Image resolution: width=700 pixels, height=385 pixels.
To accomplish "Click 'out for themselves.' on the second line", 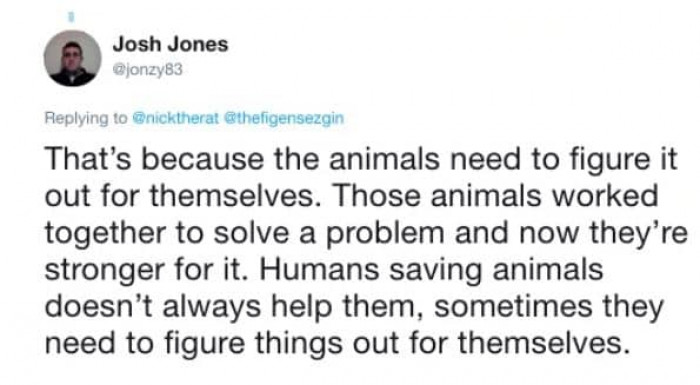I will (180, 196).
